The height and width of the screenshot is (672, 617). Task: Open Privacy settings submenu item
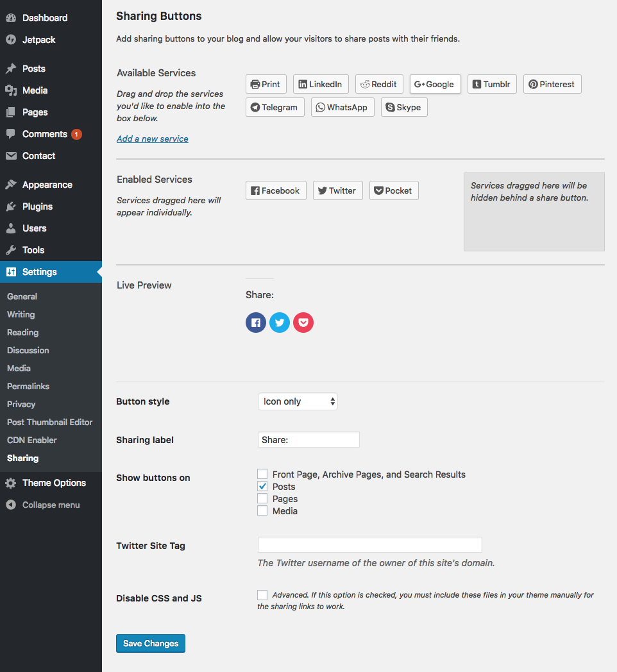click(x=21, y=405)
